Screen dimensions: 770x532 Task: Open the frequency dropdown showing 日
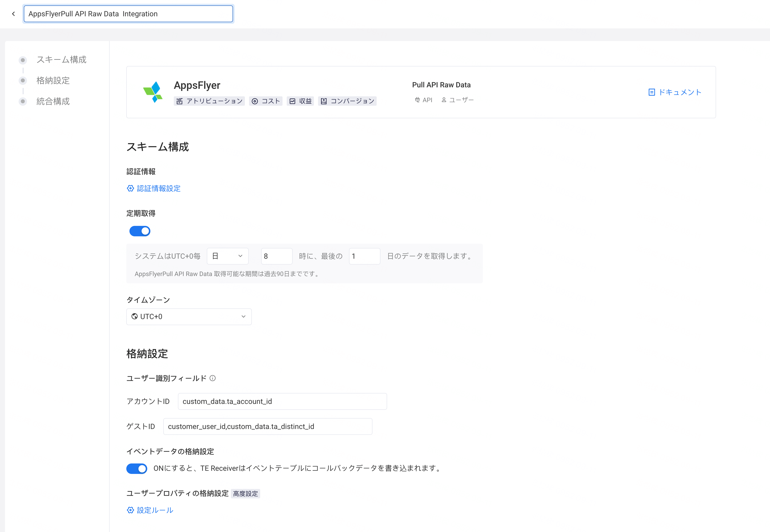click(228, 256)
